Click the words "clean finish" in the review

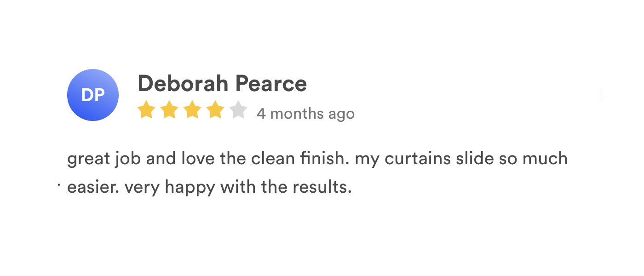293,159
